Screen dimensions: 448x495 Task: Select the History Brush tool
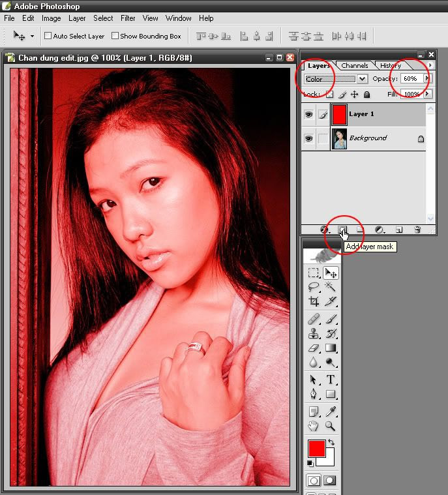point(330,333)
